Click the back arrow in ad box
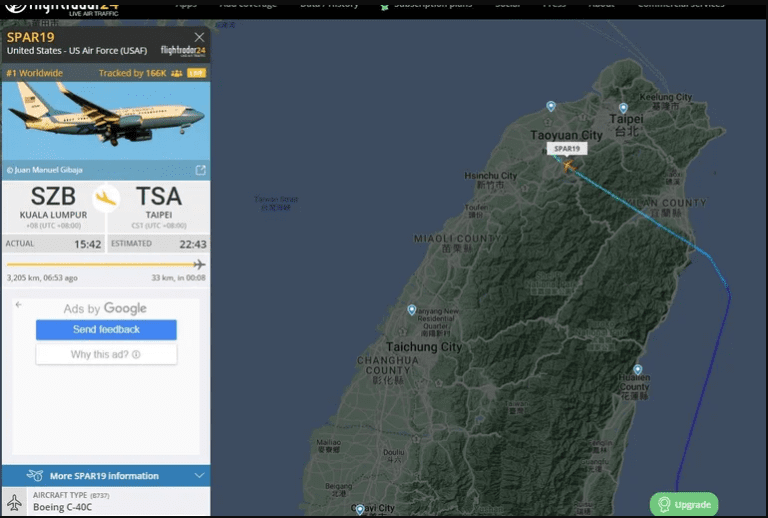768x518 pixels. pos(19,305)
